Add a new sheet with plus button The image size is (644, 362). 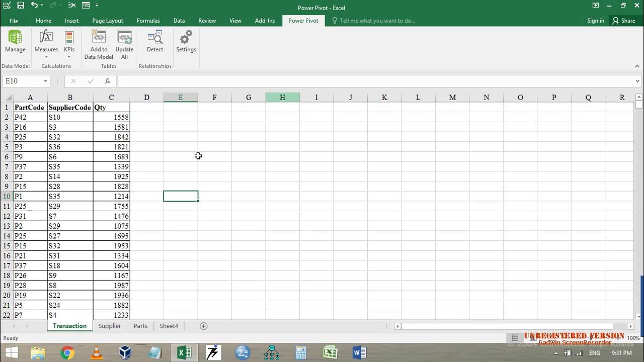click(x=204, y=326)
